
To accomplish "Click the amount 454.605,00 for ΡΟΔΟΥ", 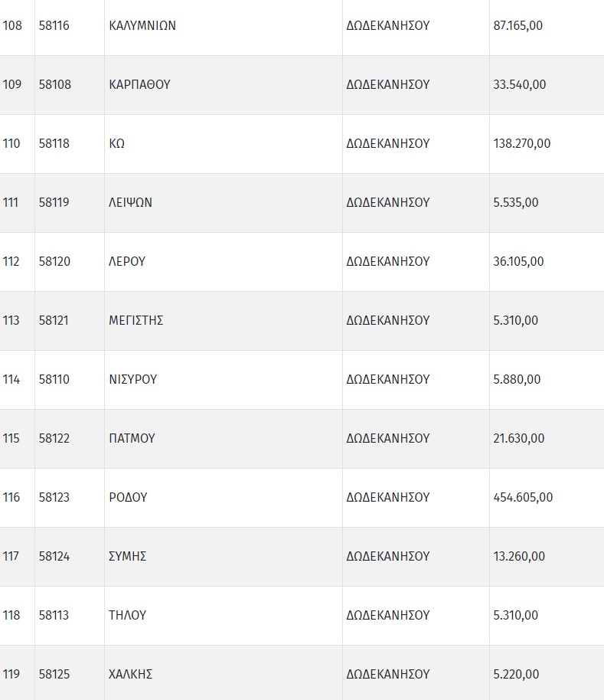I will click(523, 497).
